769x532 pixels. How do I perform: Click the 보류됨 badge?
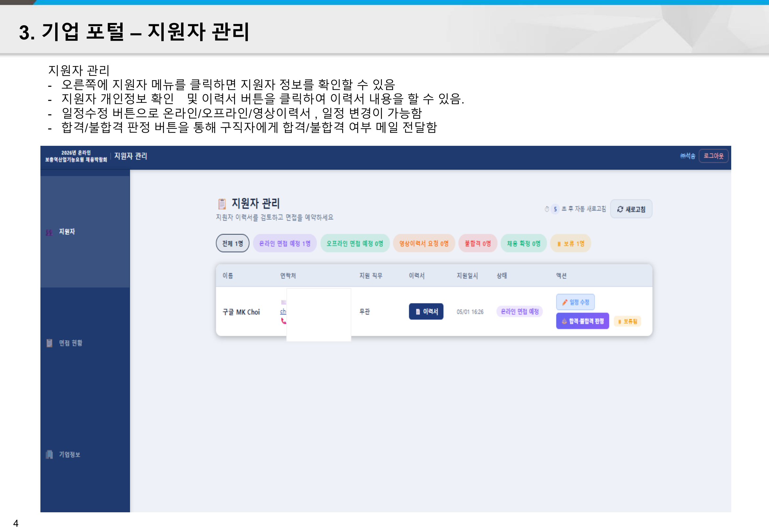[x=627, y=321]
